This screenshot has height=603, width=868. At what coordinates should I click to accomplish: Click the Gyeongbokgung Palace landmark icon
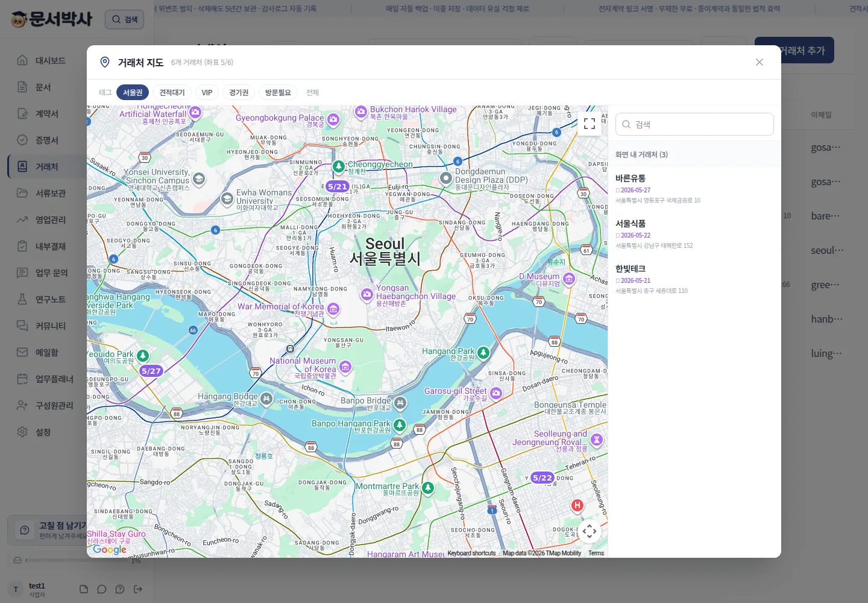[x=333, y=120]
